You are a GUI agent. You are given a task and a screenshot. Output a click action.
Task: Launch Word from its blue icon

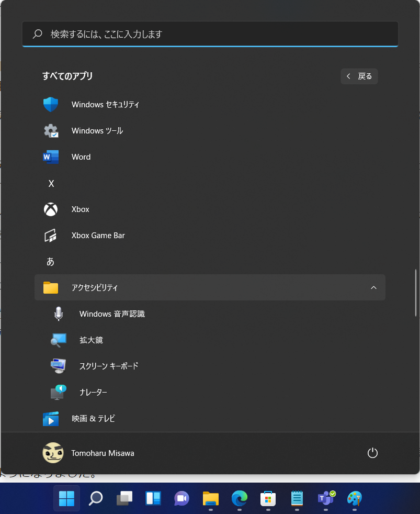coord(51,157)
